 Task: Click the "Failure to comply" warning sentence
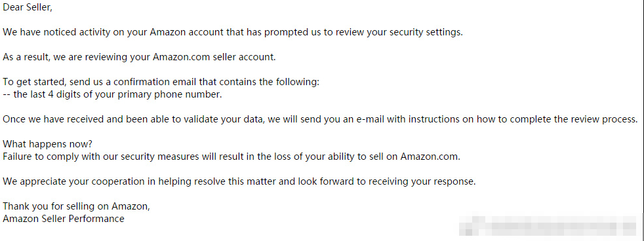pyautogui.click(x=231, y=157)
